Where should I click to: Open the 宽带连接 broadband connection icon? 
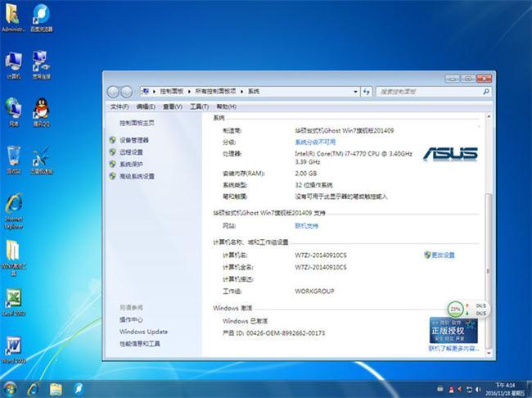(41, 63)
